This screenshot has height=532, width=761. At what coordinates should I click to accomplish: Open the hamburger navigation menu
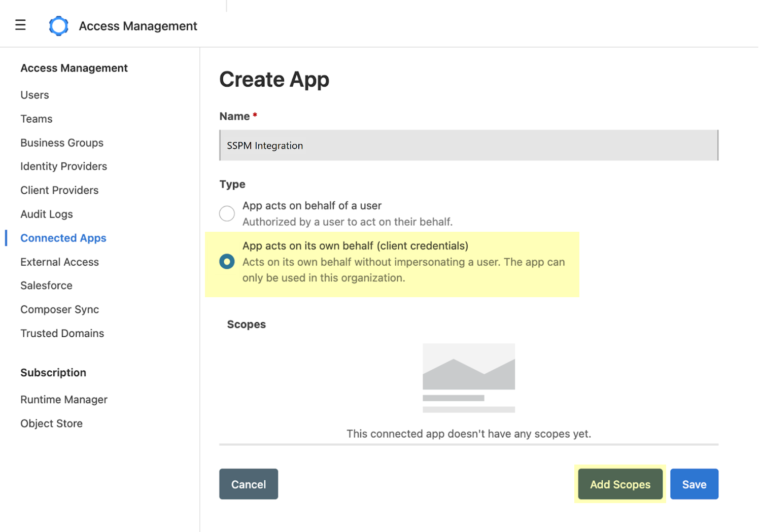[x=20, y=25]
